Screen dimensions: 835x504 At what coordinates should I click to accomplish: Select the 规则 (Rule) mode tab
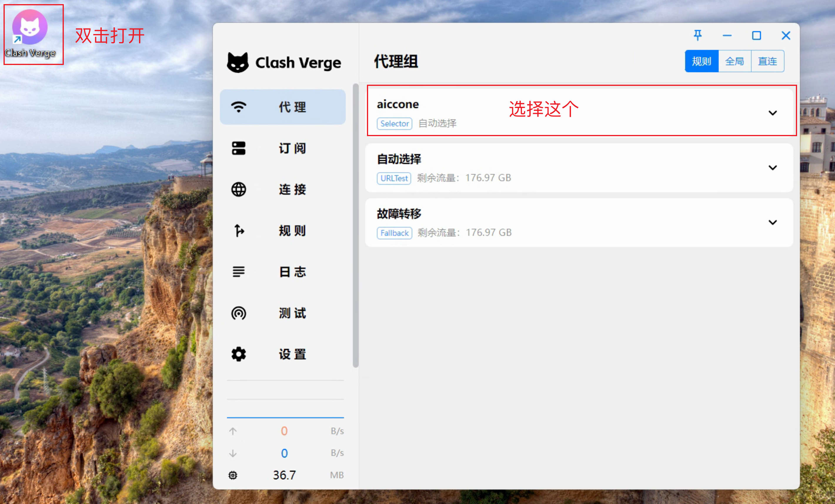[x=701, y=61]
